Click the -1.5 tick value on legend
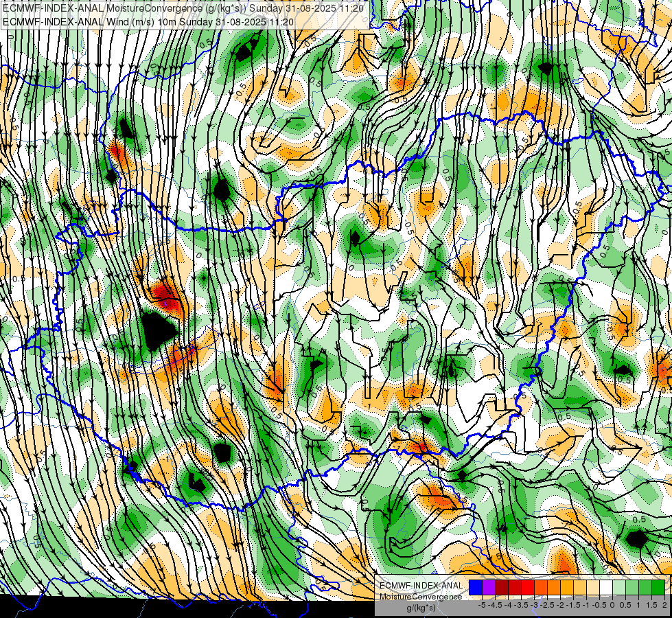 [x=573, y=605]
